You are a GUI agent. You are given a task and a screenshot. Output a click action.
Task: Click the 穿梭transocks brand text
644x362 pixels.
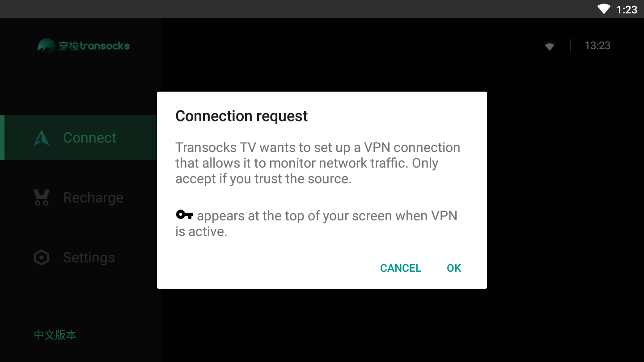(x=94, y=46)
